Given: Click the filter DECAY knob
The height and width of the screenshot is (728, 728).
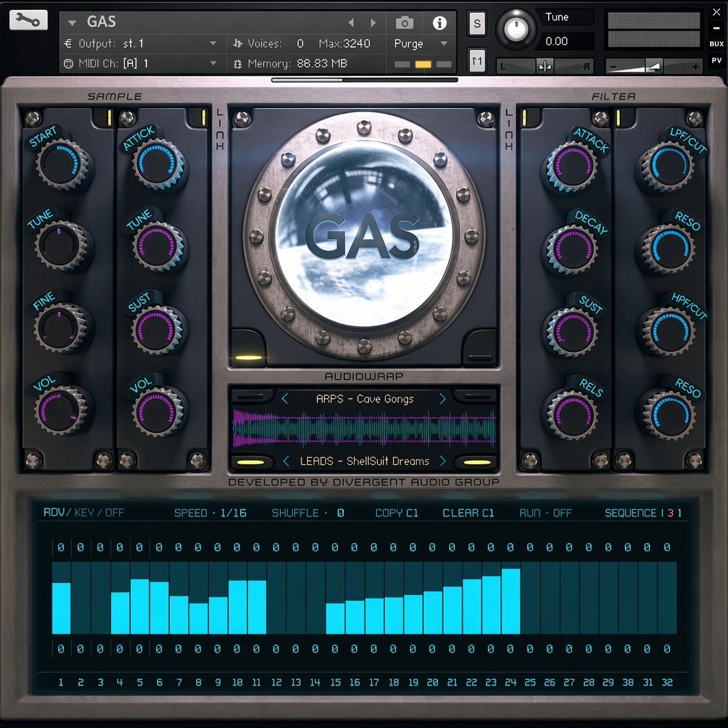Looking at the screenshot, I should [572, 249].
